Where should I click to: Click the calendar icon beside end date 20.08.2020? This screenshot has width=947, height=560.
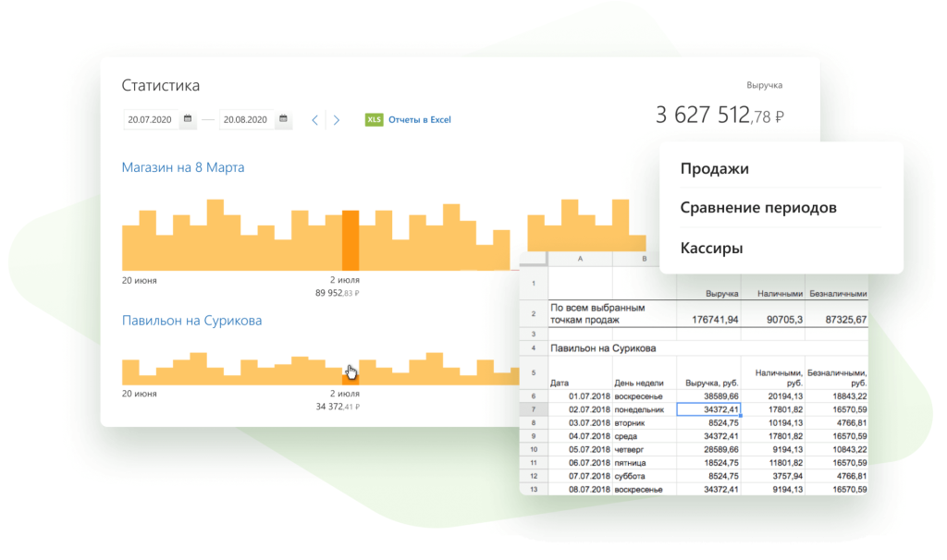point(283,119)
